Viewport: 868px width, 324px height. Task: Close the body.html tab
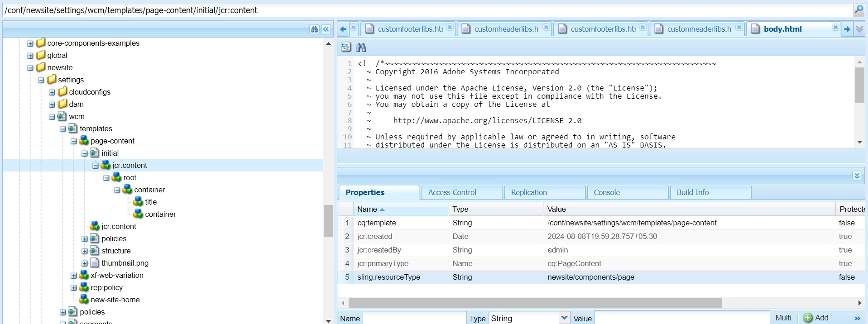tap(835, 28)
